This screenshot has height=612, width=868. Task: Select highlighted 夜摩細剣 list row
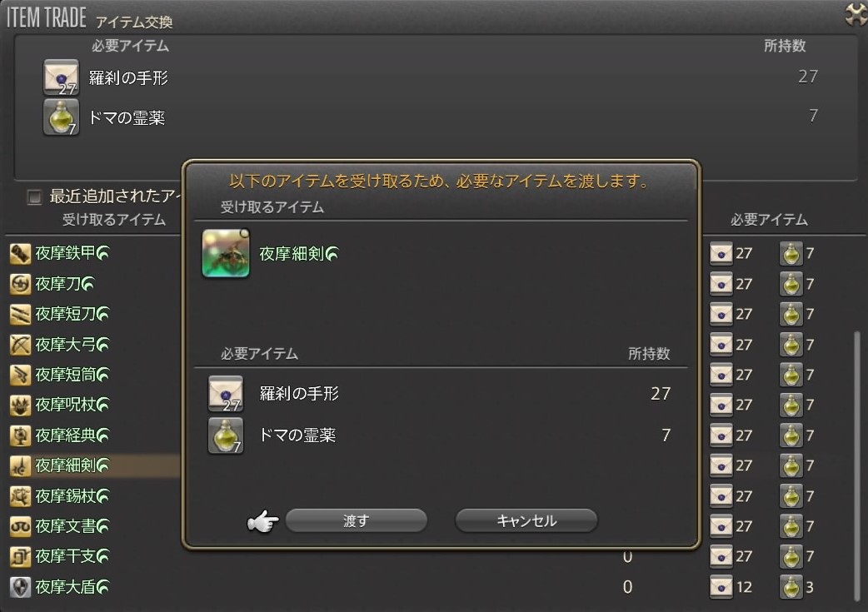tap(94, 466)
